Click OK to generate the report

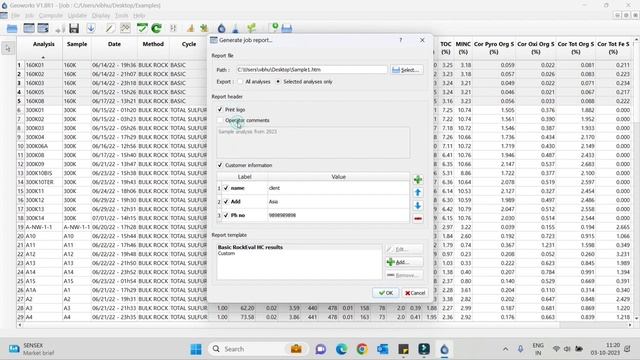click(x=386, y=293)
